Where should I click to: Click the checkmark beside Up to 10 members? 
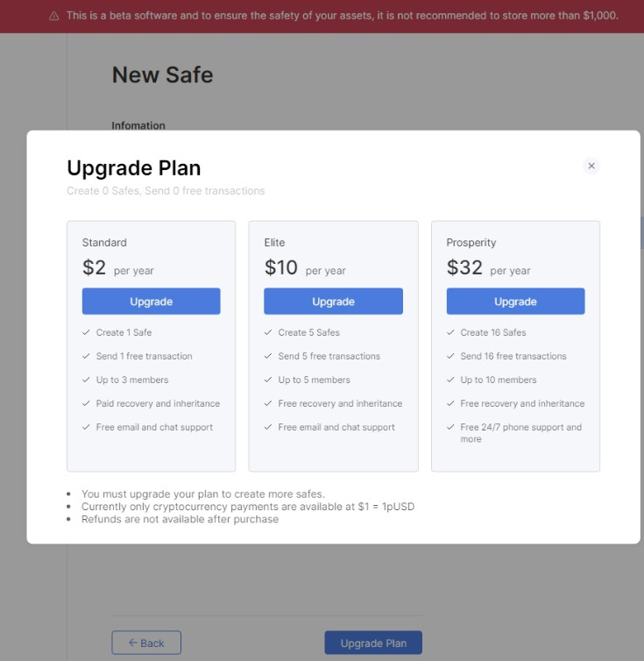(x=450, y=380)
